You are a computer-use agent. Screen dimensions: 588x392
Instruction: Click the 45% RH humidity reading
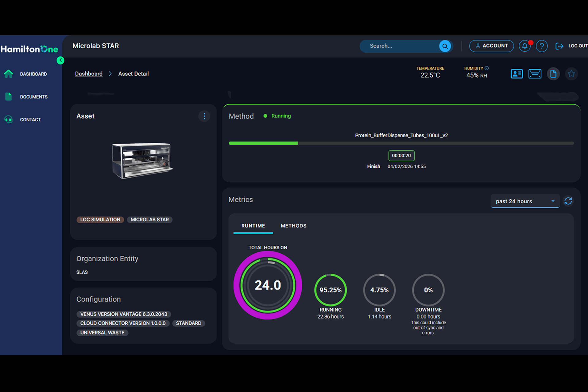pyautogui.click(x=476, y=75)
